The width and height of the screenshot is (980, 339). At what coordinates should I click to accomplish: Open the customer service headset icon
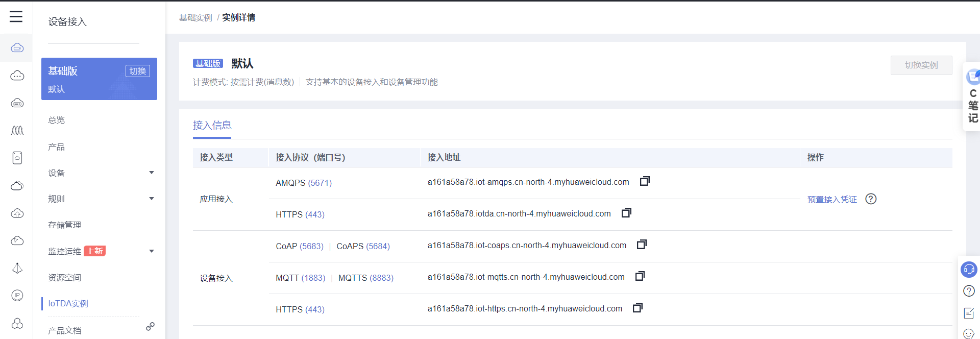[x=968, y=269]
